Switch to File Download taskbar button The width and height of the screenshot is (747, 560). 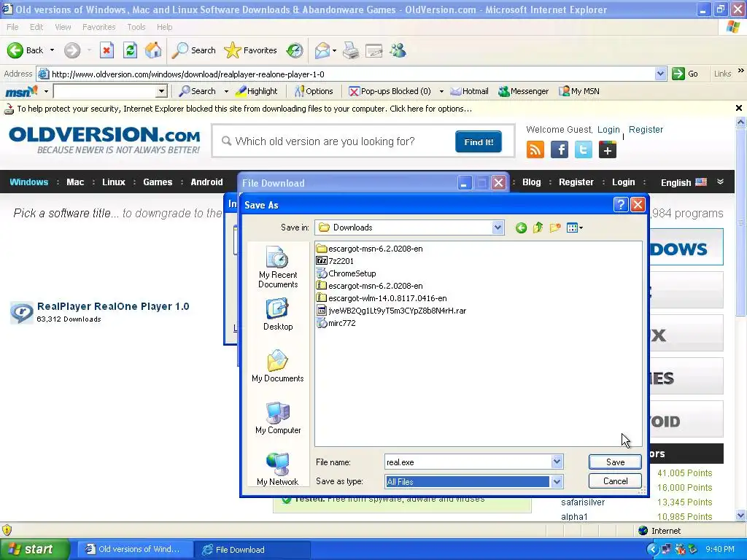pos(252,550)
